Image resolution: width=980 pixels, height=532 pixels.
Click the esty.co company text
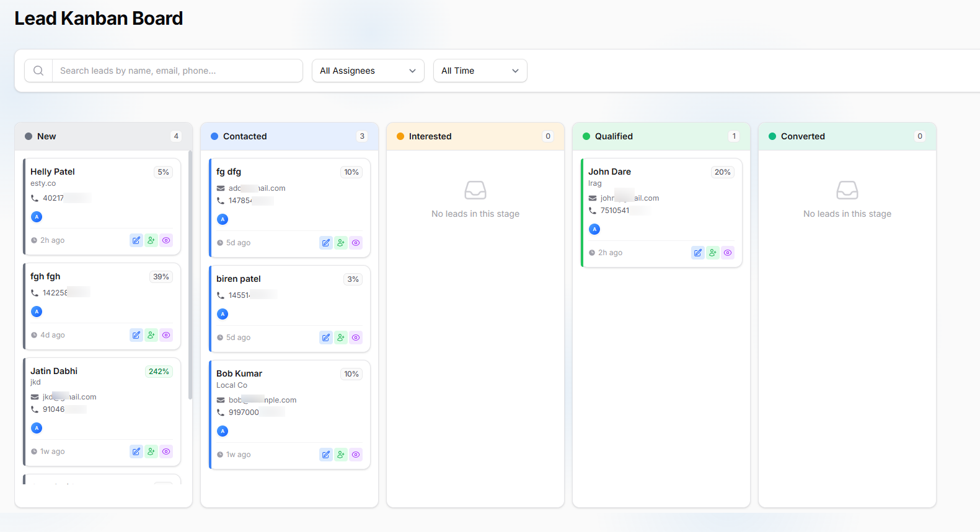coord(43,183)
